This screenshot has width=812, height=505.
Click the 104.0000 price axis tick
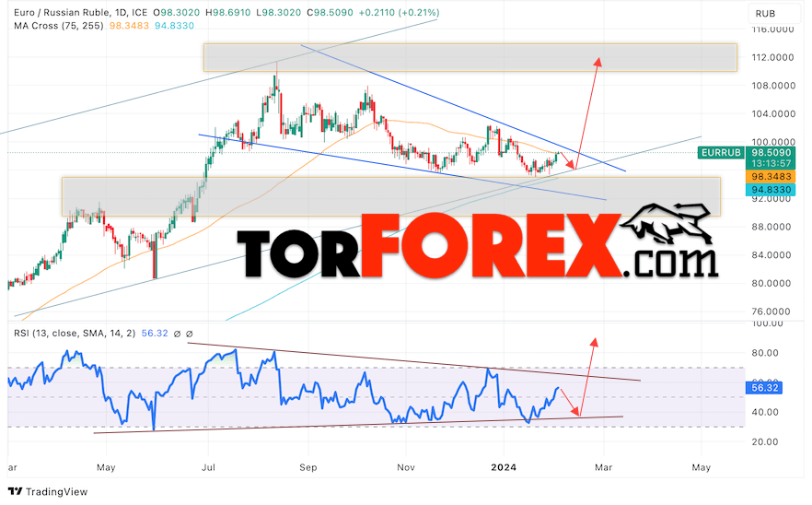[772, 113]
